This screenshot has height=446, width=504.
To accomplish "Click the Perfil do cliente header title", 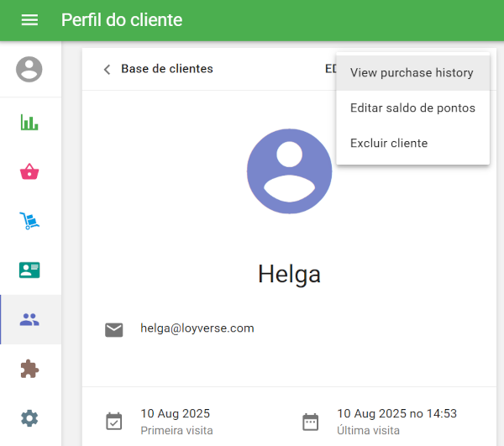I will pos(122,20).
